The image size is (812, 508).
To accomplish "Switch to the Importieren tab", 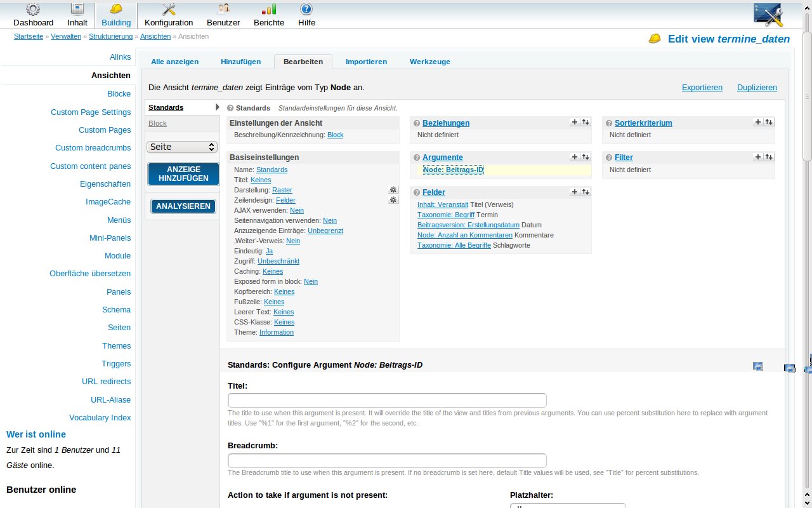I will tap(366, 62).
